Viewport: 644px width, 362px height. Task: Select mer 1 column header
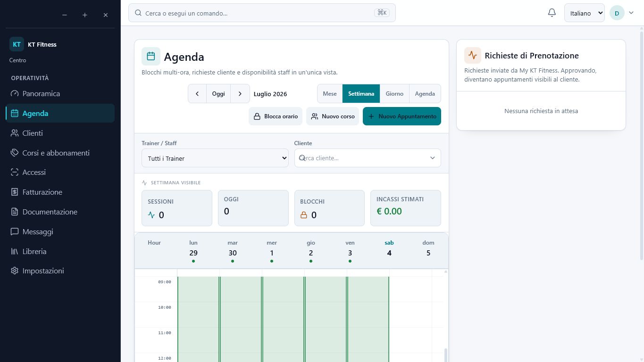click(272, 251)
